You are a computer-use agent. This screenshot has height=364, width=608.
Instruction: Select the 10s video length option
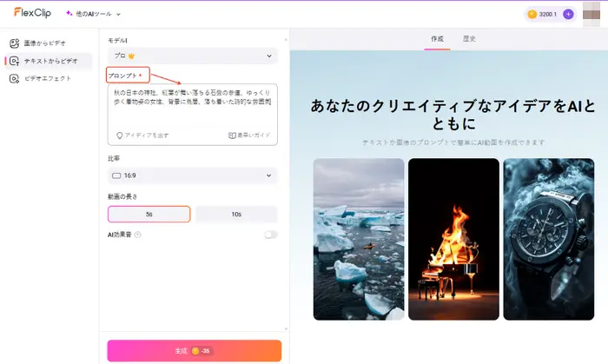point(236,214)
